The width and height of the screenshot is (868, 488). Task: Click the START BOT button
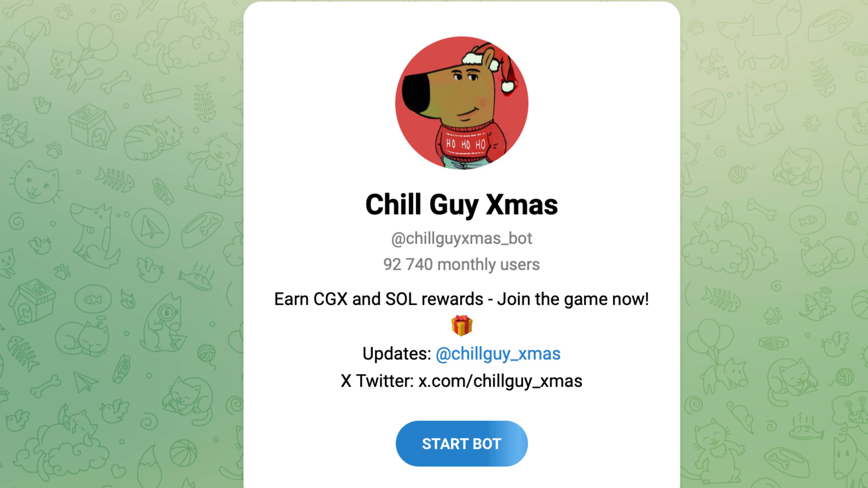pyautogui.click(x=462, y=444)
